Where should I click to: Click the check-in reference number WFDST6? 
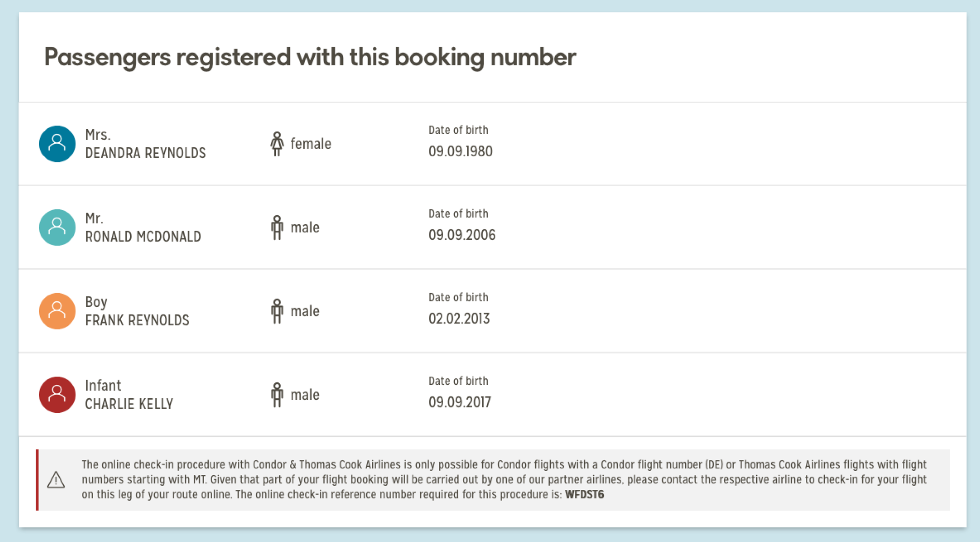584,495
